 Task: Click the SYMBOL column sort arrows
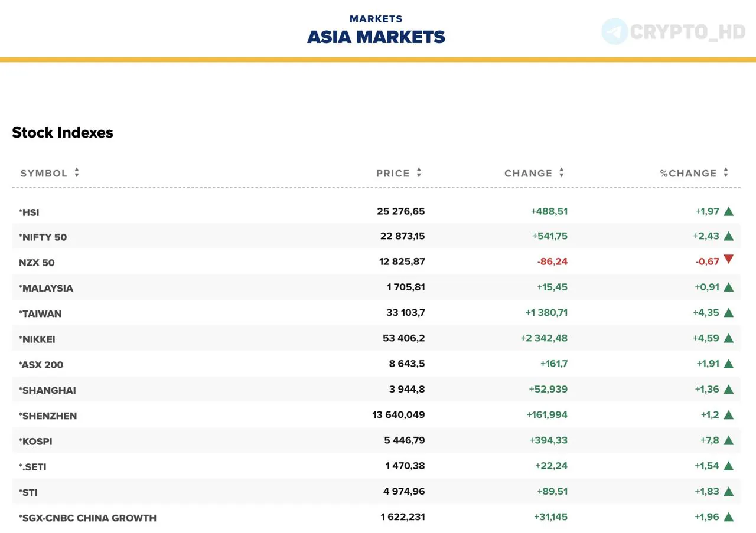click(77, 173)
